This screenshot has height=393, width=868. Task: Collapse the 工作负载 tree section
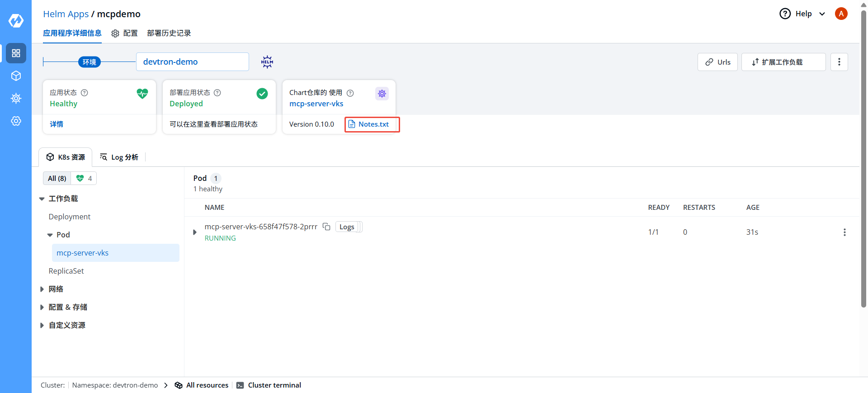(x=42, y=199)
